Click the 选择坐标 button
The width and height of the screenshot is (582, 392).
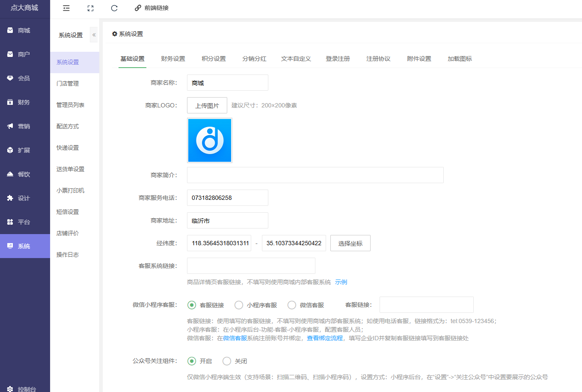click(350, 243)
